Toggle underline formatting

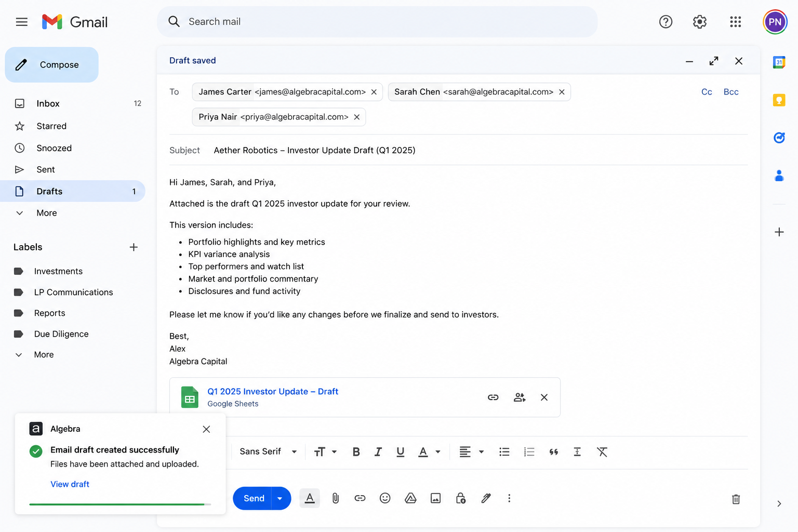400,452
